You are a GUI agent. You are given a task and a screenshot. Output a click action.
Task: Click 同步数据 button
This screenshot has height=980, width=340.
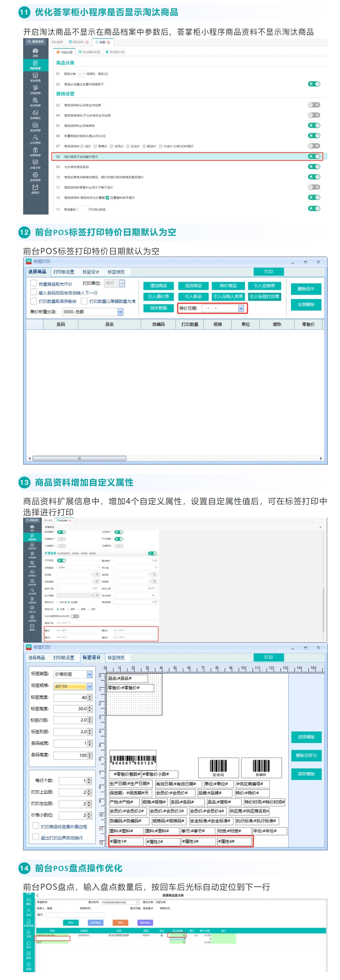(159, 308)
